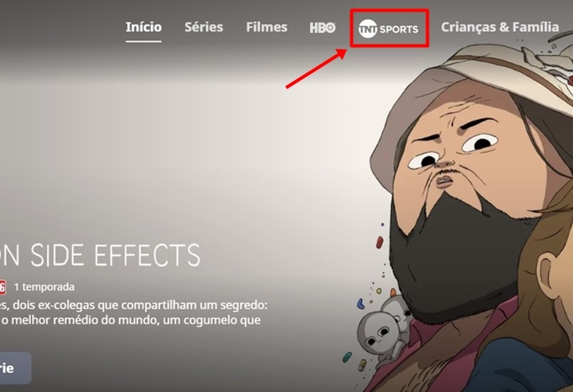
Task: Click the TNT circular emblem in logo
Action: click(x=367, y=29)
